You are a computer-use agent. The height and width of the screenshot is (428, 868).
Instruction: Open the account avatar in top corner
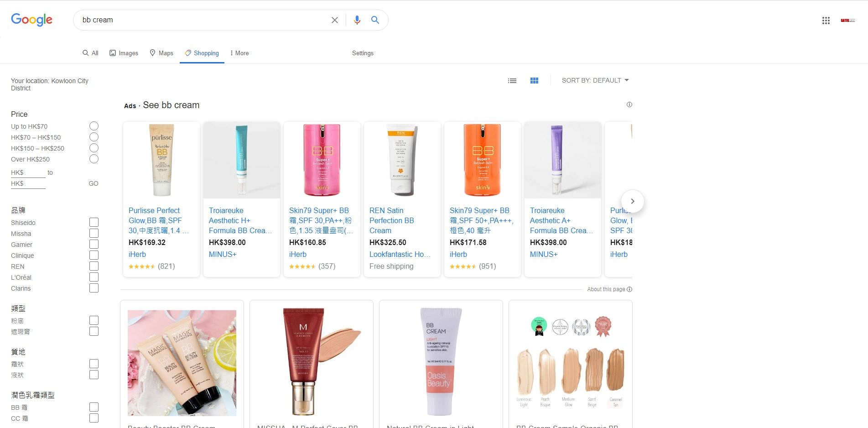click(848, 21)
